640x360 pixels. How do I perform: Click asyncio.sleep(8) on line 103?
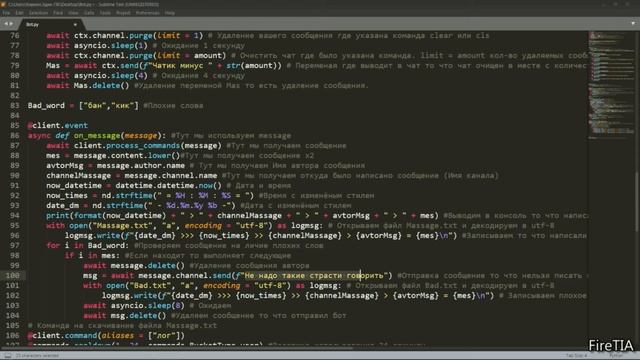pos(147,305)
